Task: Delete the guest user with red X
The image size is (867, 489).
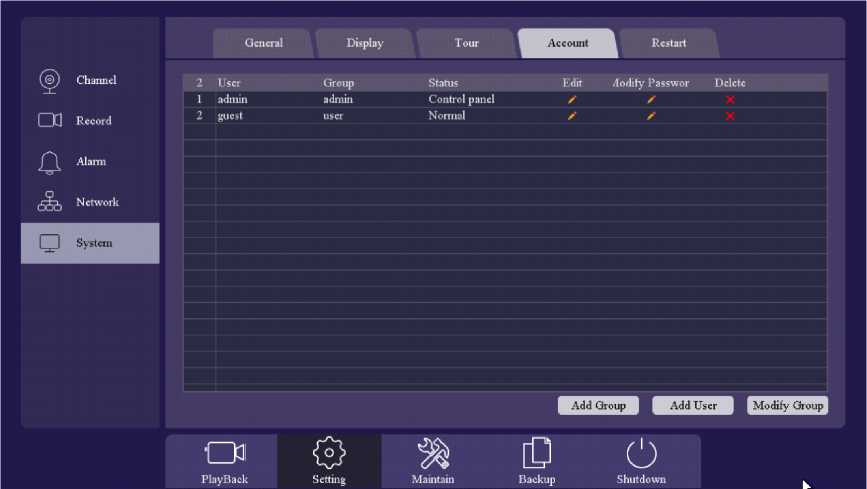Action: 730,116
